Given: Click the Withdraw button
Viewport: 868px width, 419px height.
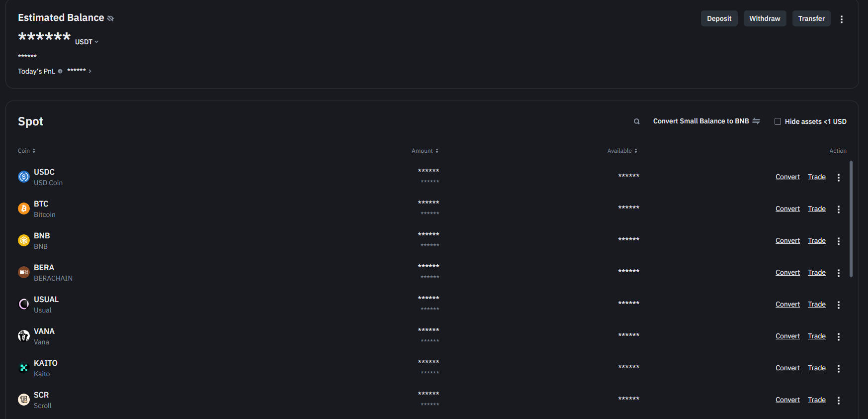Looking at the screenshot, I should tap(765, 18).
